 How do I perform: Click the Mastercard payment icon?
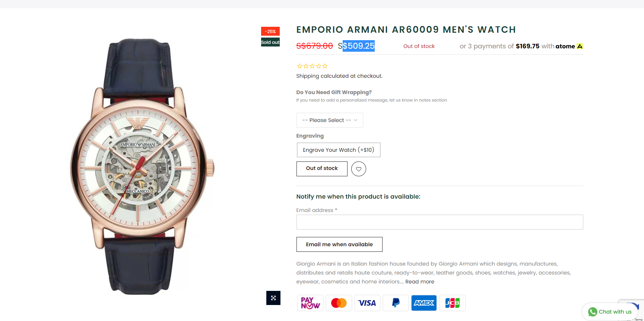coord(339,303)
